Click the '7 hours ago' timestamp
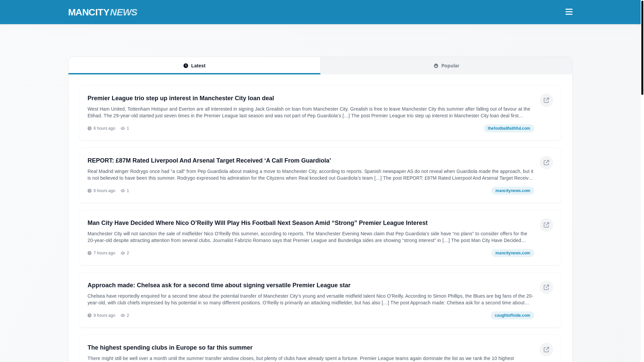Image resolution: width=644 pixels, height=362 pixels. tap(104, 253)
